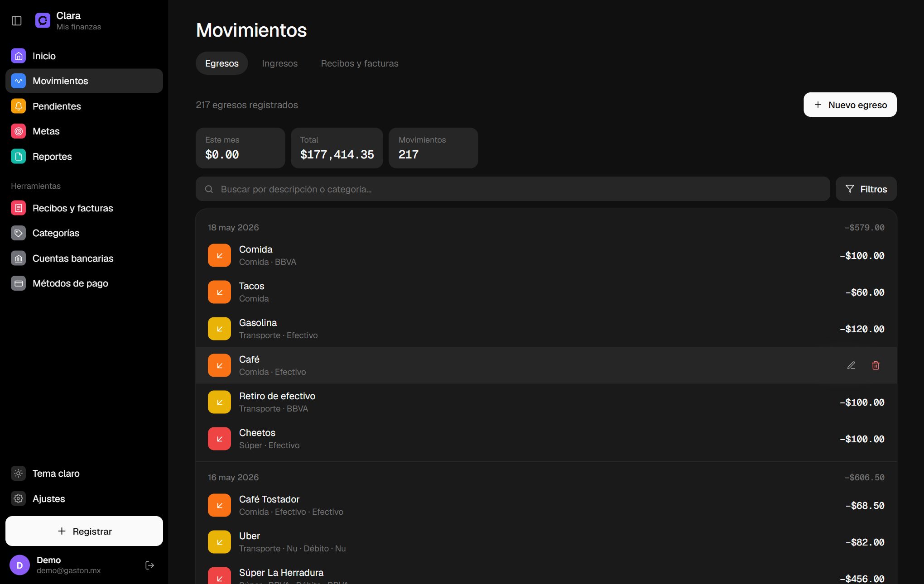
Task: Click the red icon of Cheetos expense
Action: (x=219, y=439)
